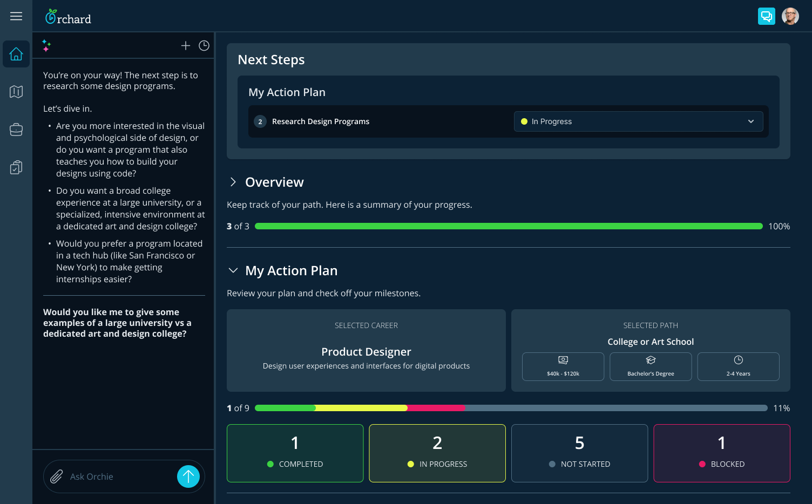812x504 pixels.
Task: Open the In Progress status dropdown
Action: (638, 121)
